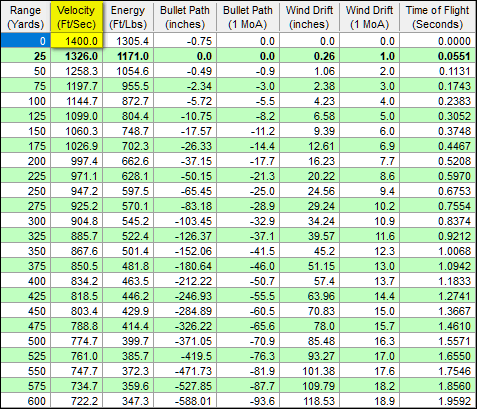Select the Energy (Ft/Lbs) column header
This screenshot has width=477, height=409.
128,17
